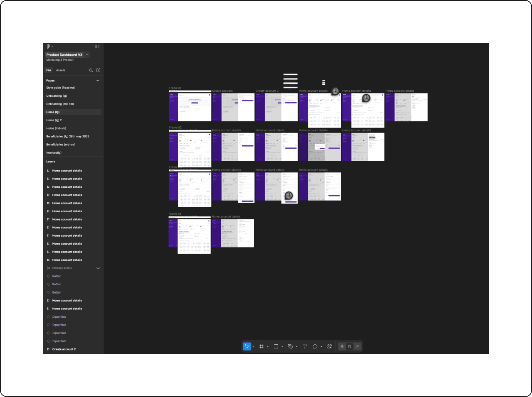Select the Home (lg) page

[x=73, y=112]
